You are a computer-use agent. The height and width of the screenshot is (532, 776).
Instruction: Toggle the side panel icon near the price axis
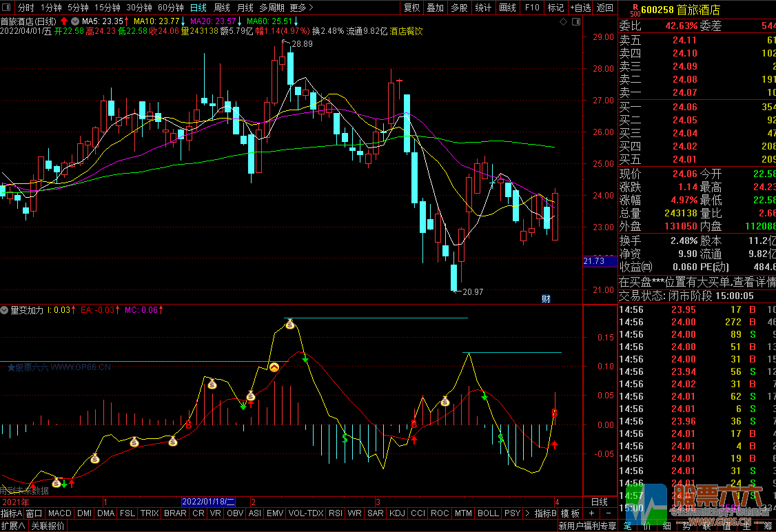[x=576, y=22]
